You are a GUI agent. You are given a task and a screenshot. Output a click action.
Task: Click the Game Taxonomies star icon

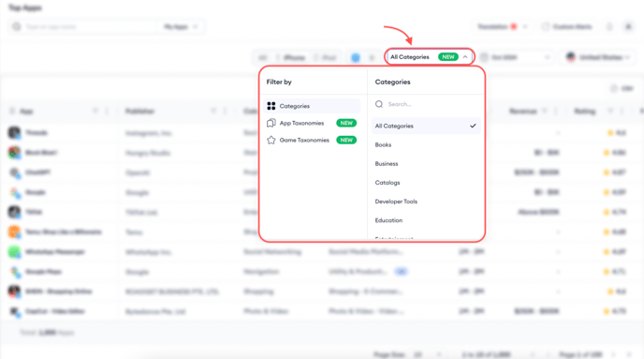(x=271, y=141)
